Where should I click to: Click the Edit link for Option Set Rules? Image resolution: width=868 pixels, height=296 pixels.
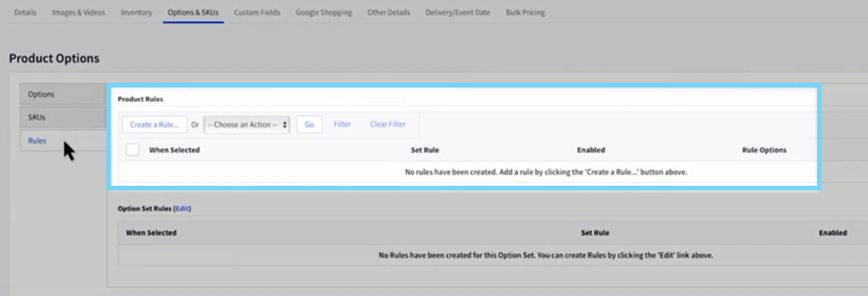[182, 209]
